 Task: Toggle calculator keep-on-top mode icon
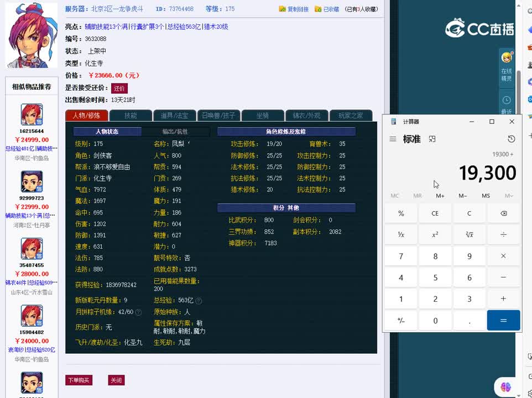[x=432, y=139]
